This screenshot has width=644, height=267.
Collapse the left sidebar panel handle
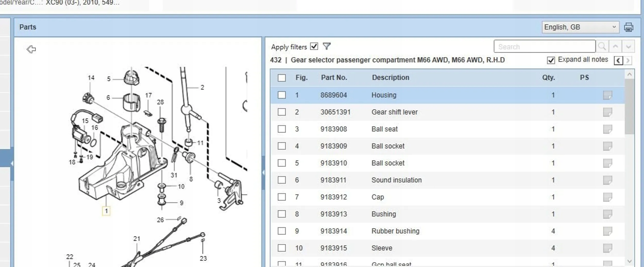12,163
